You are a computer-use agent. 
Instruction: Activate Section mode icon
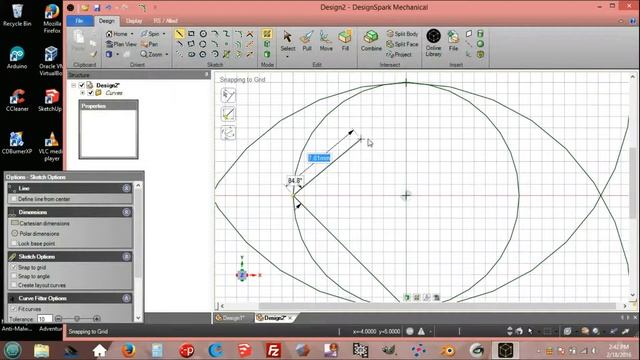click(267, 44)
